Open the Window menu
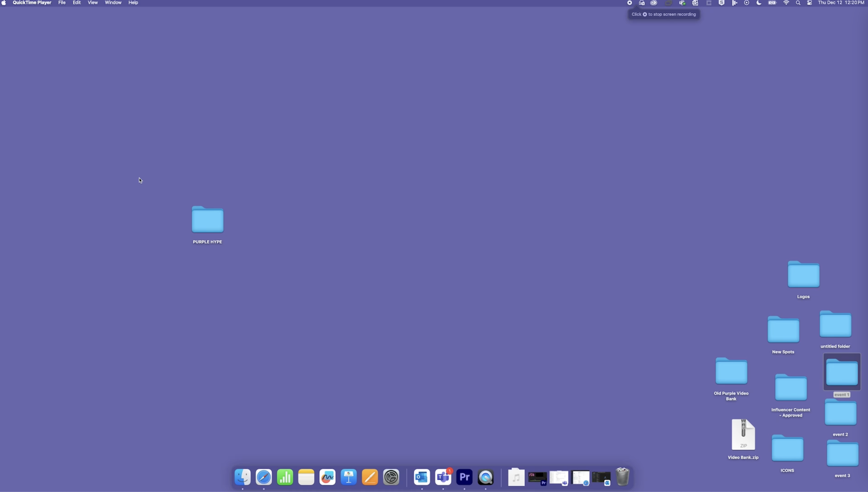 [113, 3]
